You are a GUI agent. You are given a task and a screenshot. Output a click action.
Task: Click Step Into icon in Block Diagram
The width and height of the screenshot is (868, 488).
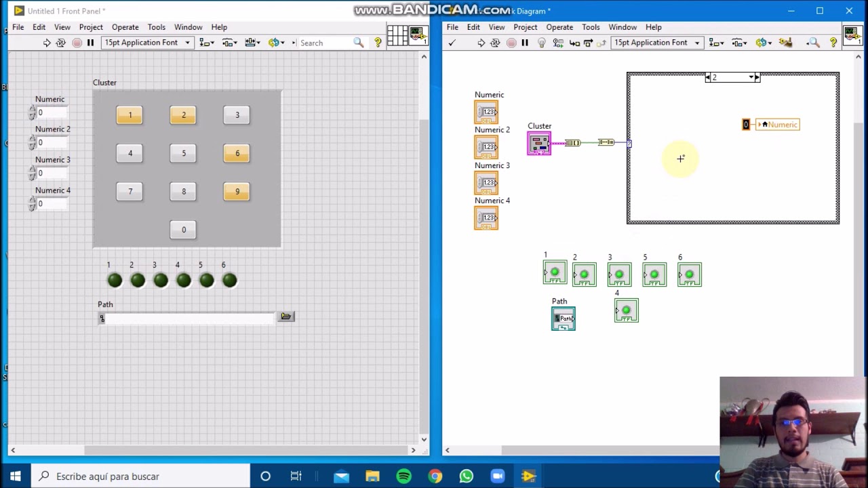pos(574,43)
